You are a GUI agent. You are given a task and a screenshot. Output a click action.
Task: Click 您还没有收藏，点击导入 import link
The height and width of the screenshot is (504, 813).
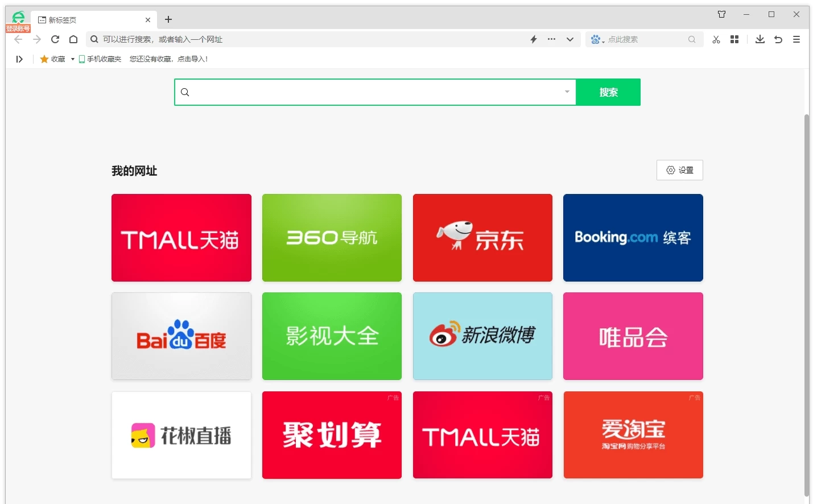coord(168,59)
